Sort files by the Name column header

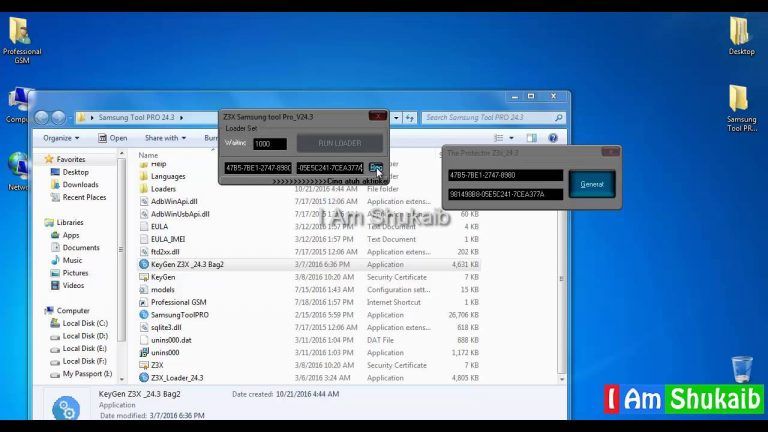point(148,155)
